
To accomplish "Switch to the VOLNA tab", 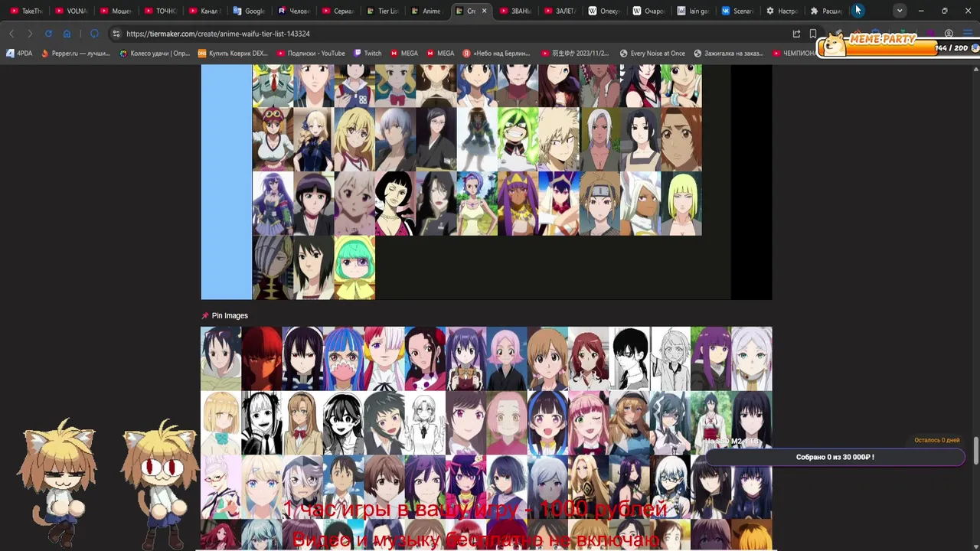I will click(x=71, y=11).
